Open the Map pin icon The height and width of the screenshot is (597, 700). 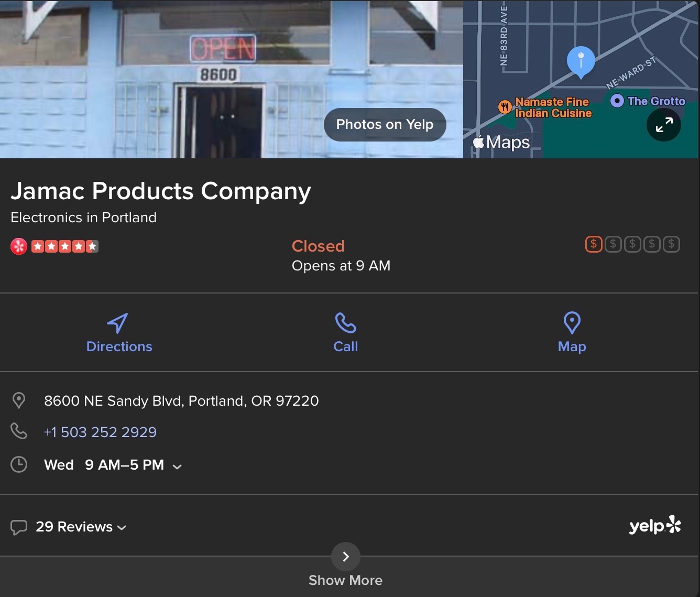pos(572,323)
